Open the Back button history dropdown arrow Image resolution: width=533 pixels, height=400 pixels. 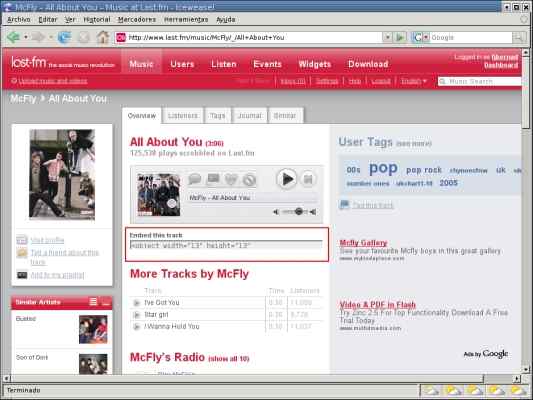tap(25, 37)
